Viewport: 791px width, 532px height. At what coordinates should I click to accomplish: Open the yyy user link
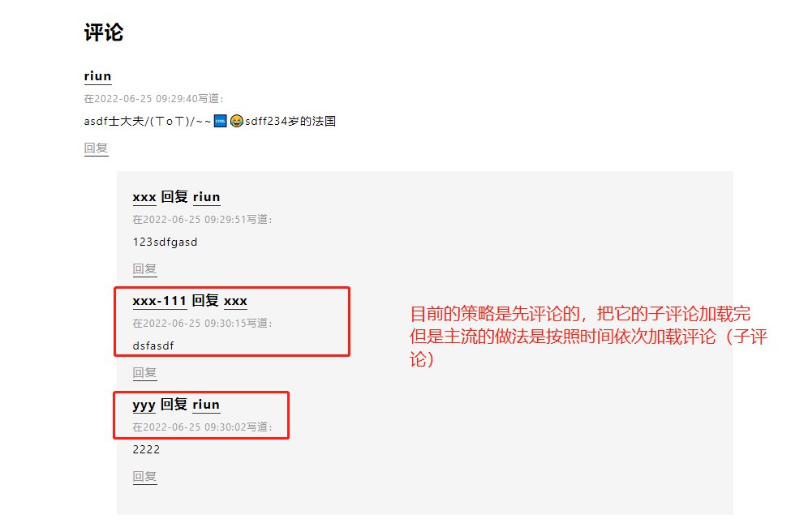point(144,405)
